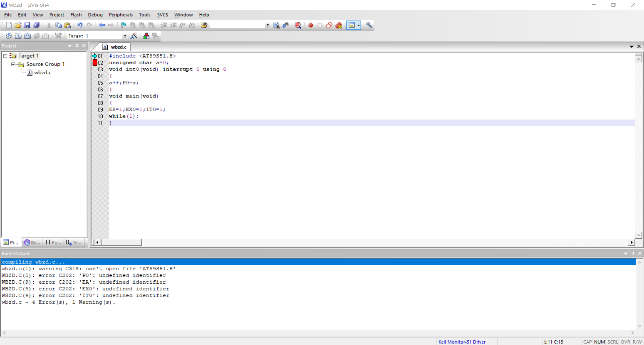Switch to Project (Pr...) bottom tab

11,243
